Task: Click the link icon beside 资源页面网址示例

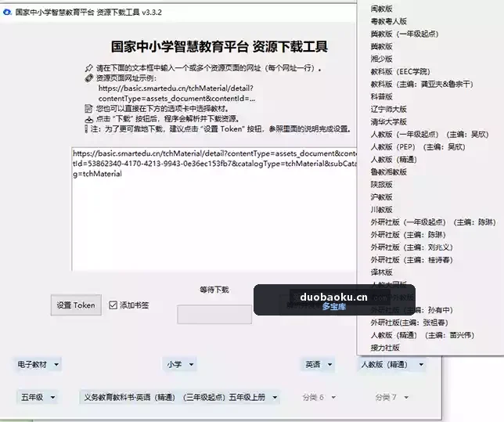Action: point(89,78)
